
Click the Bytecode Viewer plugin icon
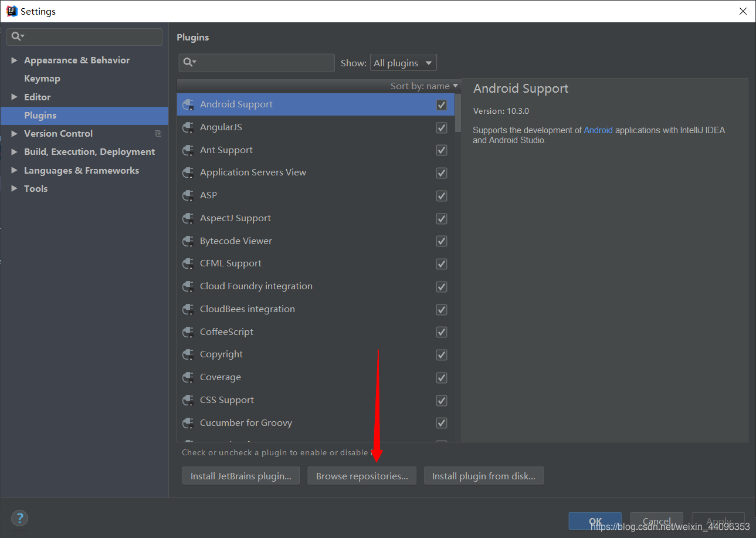(x=188, y=241)
